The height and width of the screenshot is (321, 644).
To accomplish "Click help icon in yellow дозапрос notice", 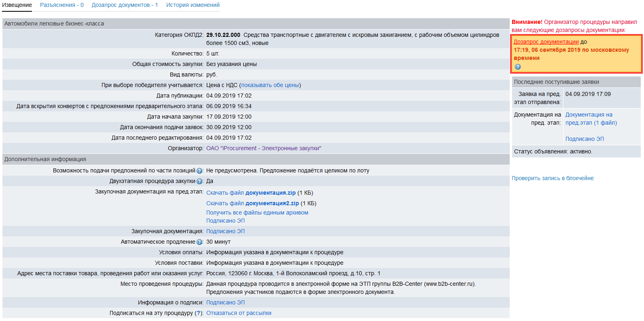I will tap(517, 67).
